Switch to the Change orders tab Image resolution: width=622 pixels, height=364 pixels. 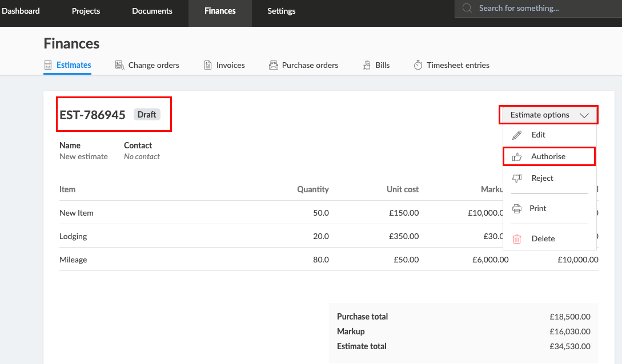147,65
